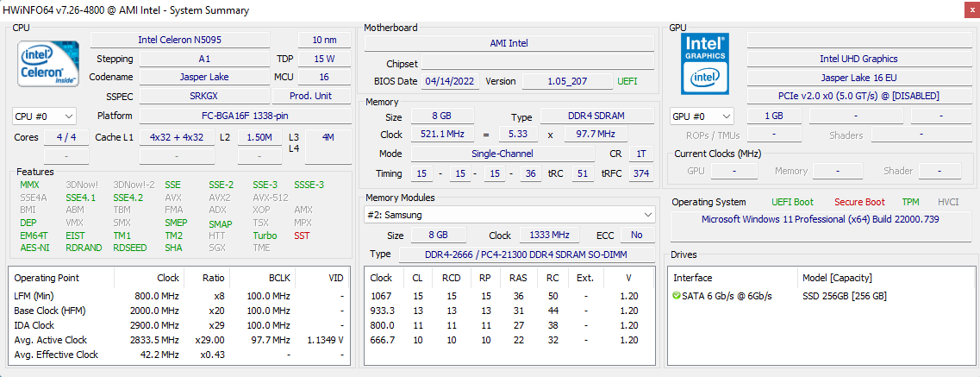Click the Intel Celeron inside logo
This screenshot has height=377, width=980.
(47, 63)
